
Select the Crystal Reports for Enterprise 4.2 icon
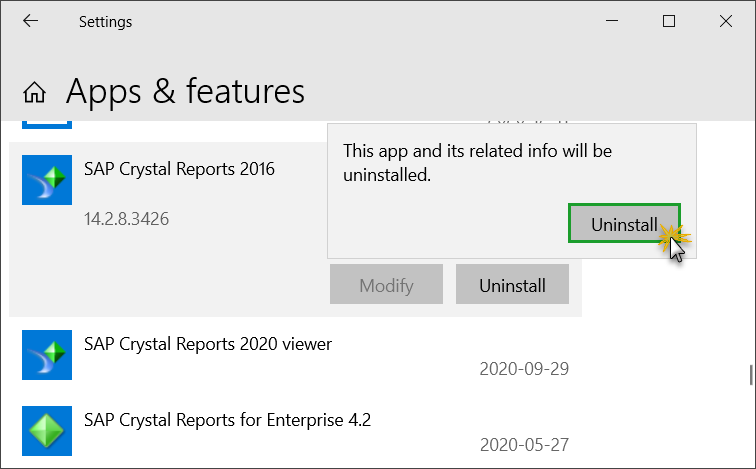point(47,431)
